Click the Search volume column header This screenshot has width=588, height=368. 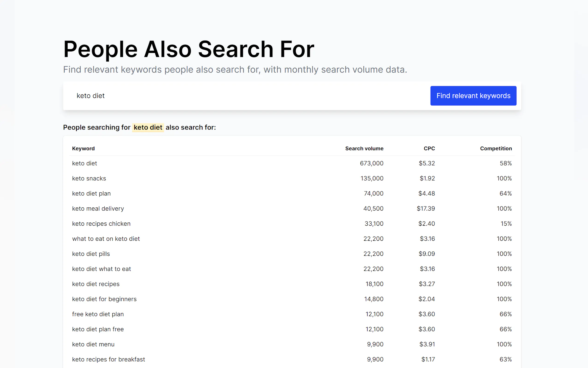coord(364,149)
